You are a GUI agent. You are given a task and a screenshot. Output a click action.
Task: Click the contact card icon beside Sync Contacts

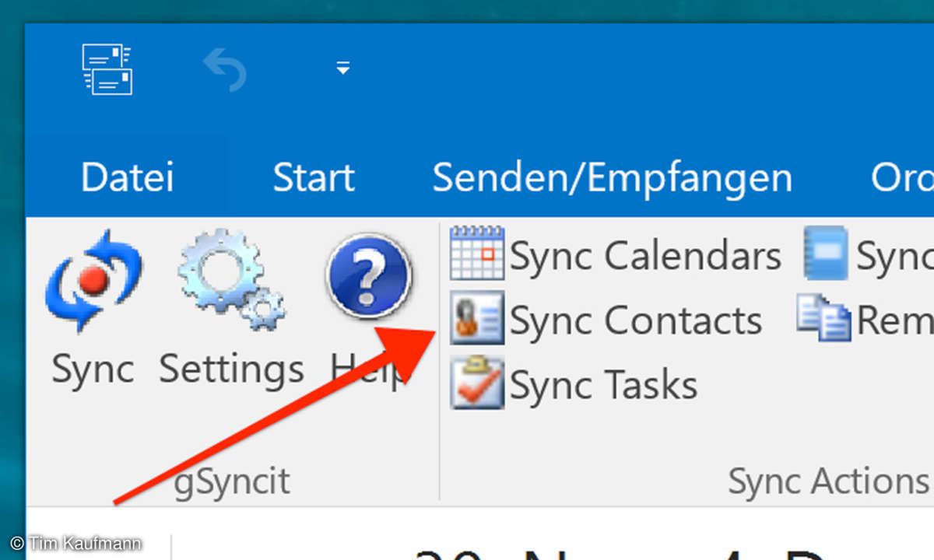pos(477,318)
